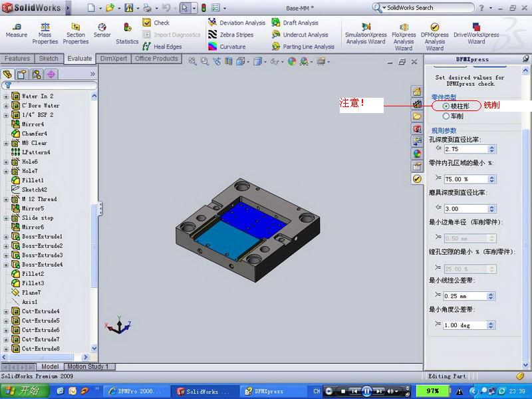The height and width of the screenshot is (399, 532).
Task: Adjust 最小线性公差带 0.25 mm spinner
Action: (491, 296)
